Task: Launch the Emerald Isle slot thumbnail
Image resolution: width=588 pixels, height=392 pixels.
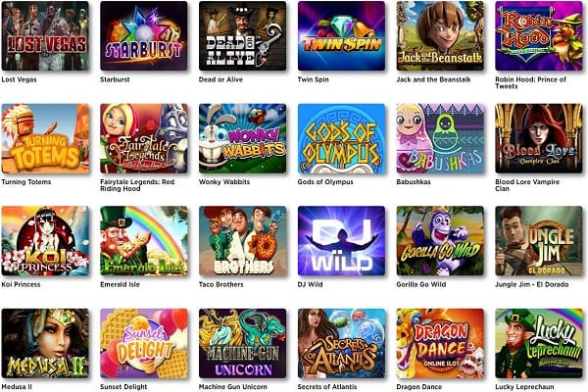Action: (144, 241)
